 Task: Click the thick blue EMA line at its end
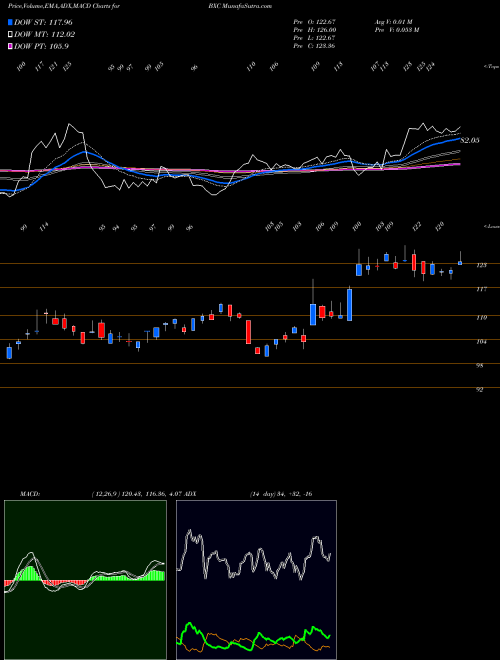pyautogui.click(x=458, y=138)
